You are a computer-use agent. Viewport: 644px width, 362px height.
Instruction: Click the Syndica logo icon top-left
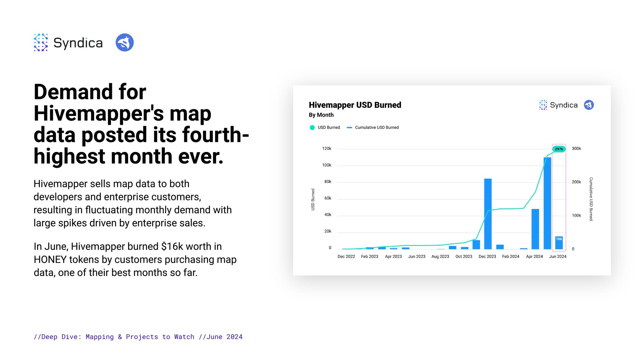click(41, 42)
